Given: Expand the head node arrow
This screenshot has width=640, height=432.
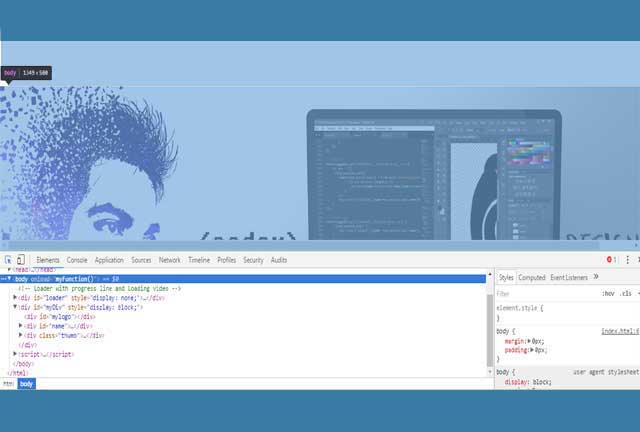Looking at the screenshot, I should 9,269.
